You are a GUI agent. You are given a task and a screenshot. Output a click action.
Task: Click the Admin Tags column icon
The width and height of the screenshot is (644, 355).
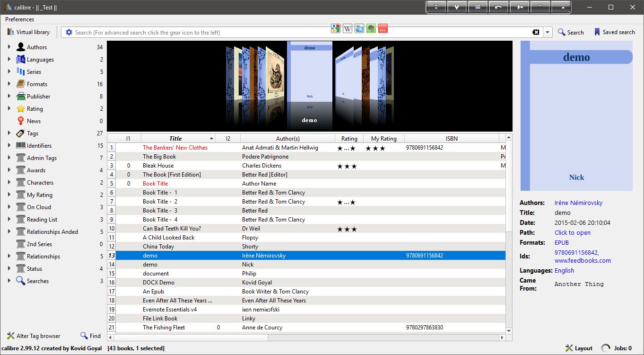click(x=21, y=158)
